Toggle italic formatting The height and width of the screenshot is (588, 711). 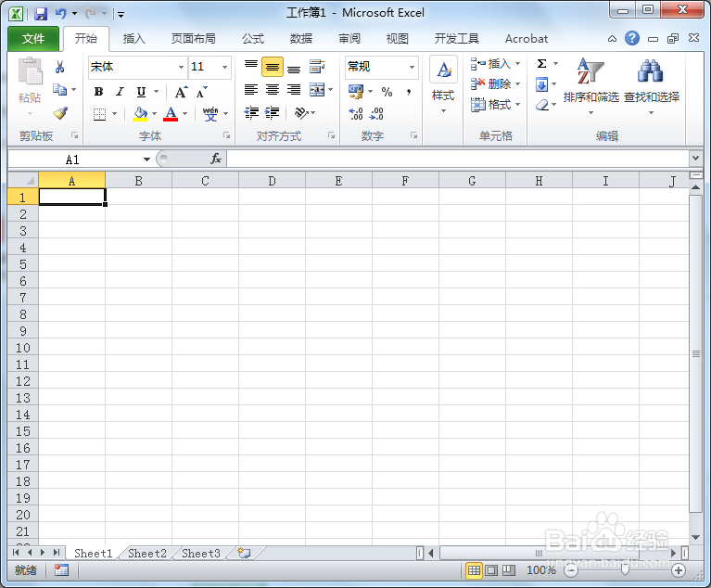[x=120, y=92]
